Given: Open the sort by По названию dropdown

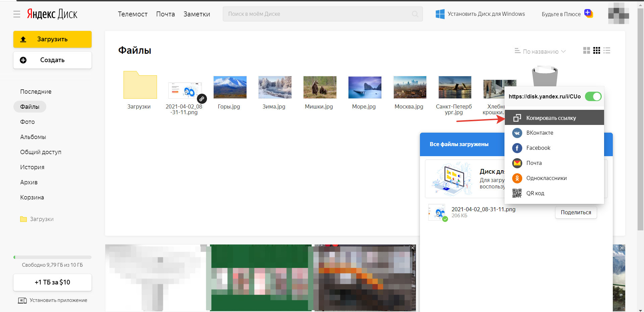Looking at the screenshot, I should point(540,51).
